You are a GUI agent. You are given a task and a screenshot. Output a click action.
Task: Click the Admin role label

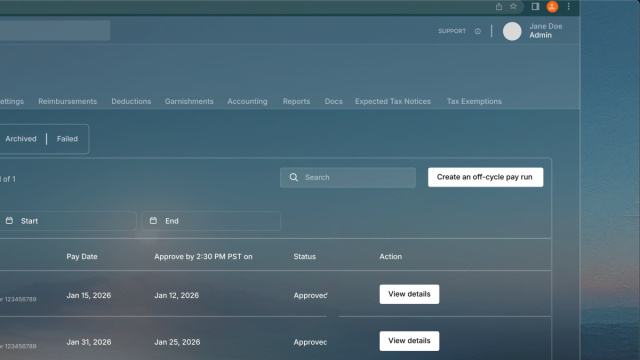[540, 35]
